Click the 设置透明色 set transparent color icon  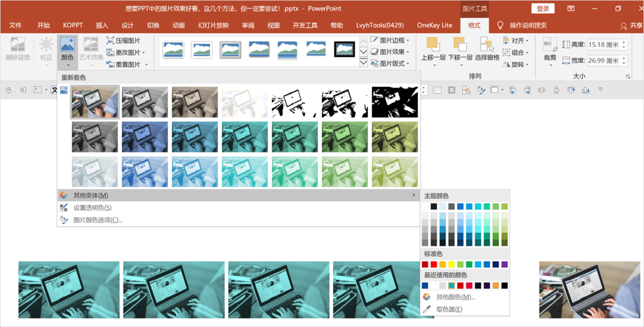(64, 207)
